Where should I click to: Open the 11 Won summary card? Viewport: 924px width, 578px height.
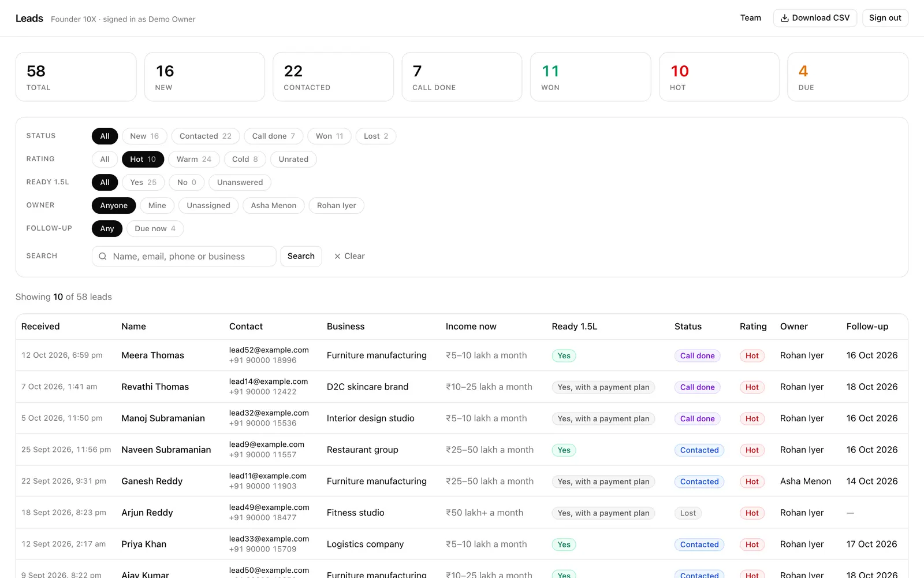[590, 77]
